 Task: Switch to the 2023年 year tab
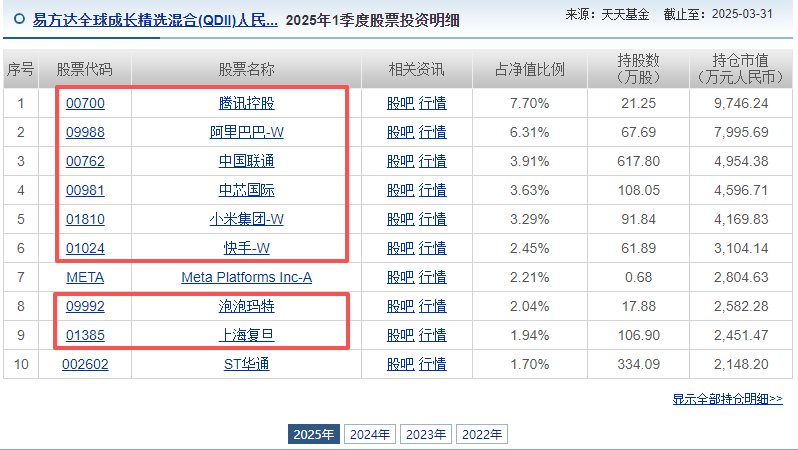426,434
